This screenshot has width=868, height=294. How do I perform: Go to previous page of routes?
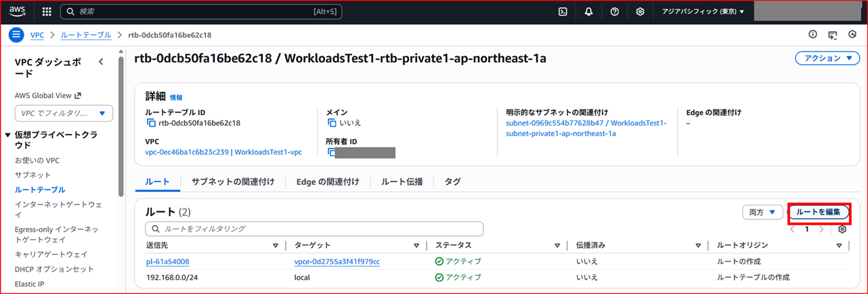791,229
